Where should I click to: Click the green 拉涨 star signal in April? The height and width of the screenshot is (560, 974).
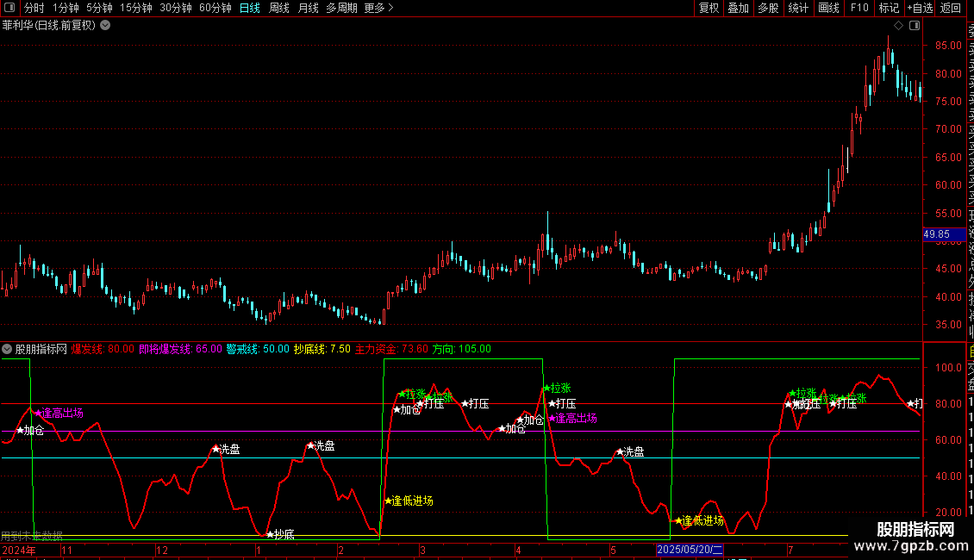(557, 388)
